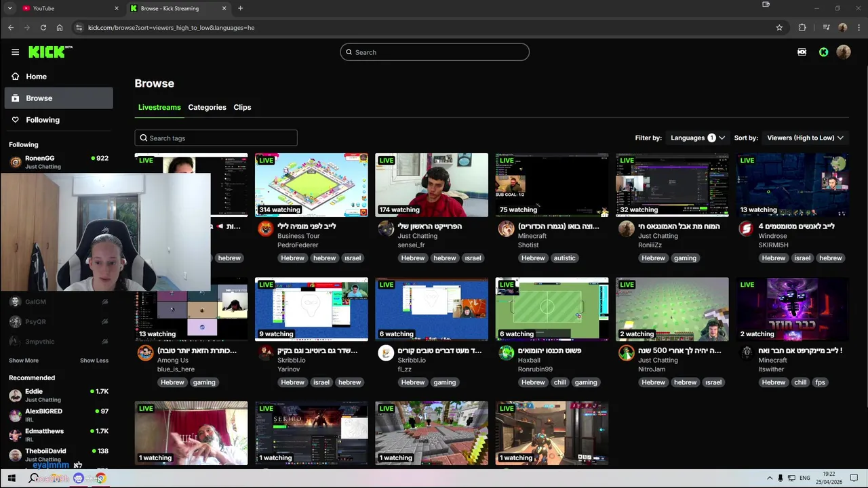Open Edmatthews recommended channel

point(59,434)
